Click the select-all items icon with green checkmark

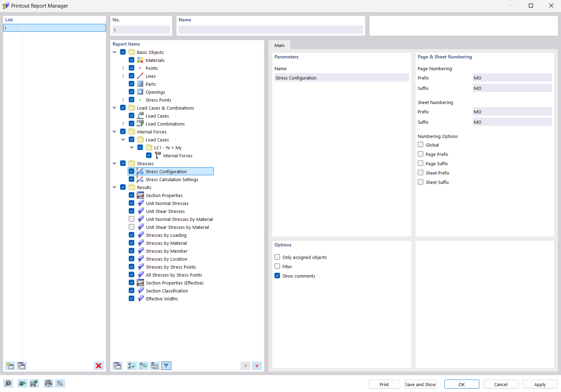point(132,366)
